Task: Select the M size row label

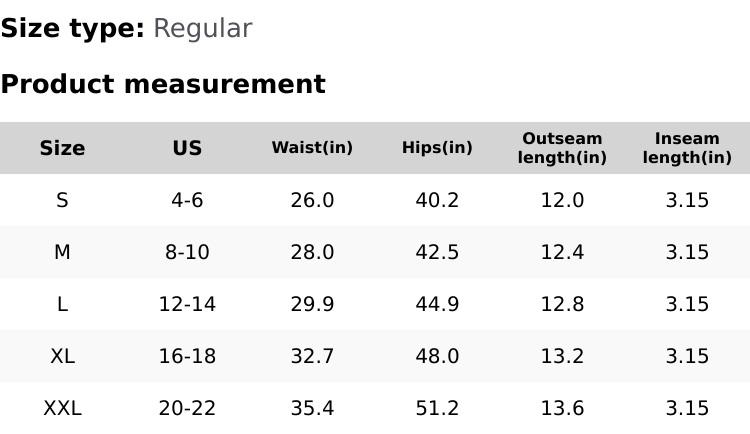Action: 62,252
